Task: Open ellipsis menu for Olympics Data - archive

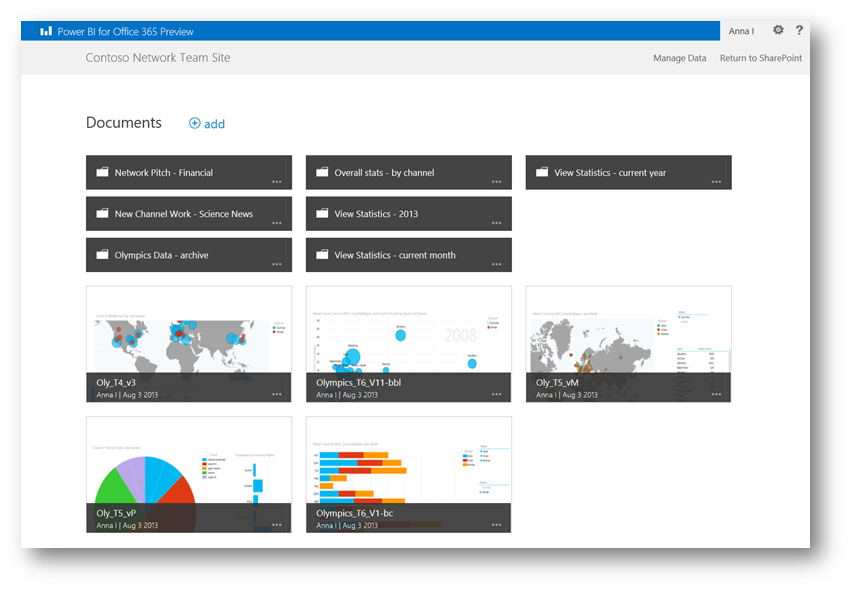Action: click(277, 265)
